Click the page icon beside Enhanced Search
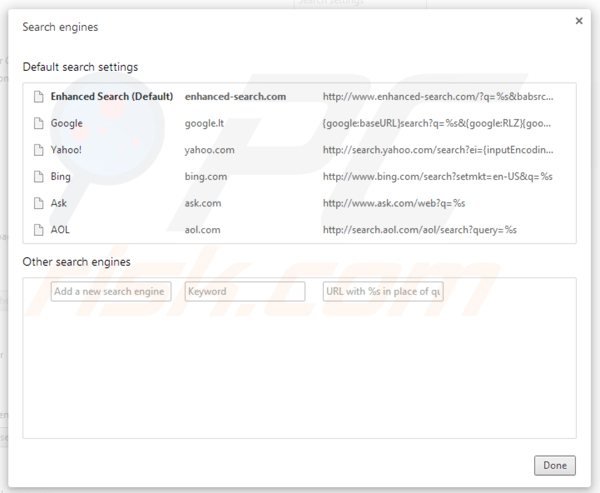 38,96
